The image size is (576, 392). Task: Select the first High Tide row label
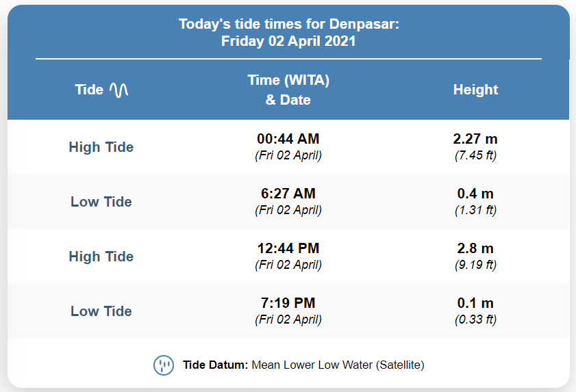(x=101, y=147)
